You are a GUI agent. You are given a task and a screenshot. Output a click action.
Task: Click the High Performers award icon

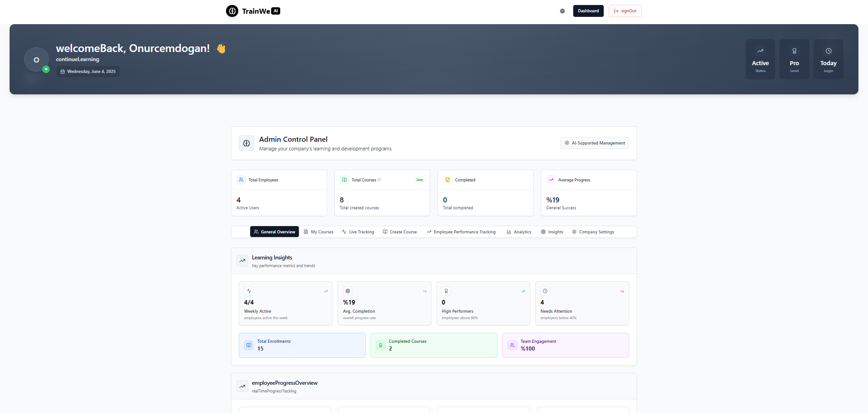click(446, 291)
